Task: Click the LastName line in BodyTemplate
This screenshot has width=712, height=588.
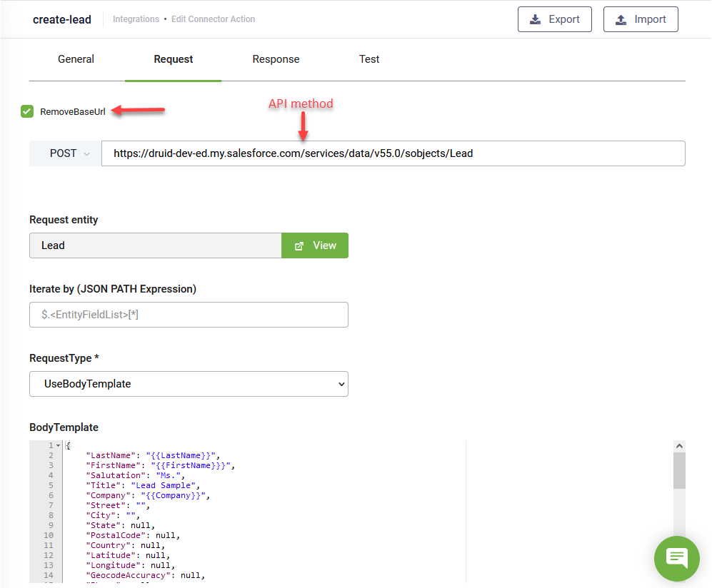Action: pyautogui.click(x=153, y=455)
